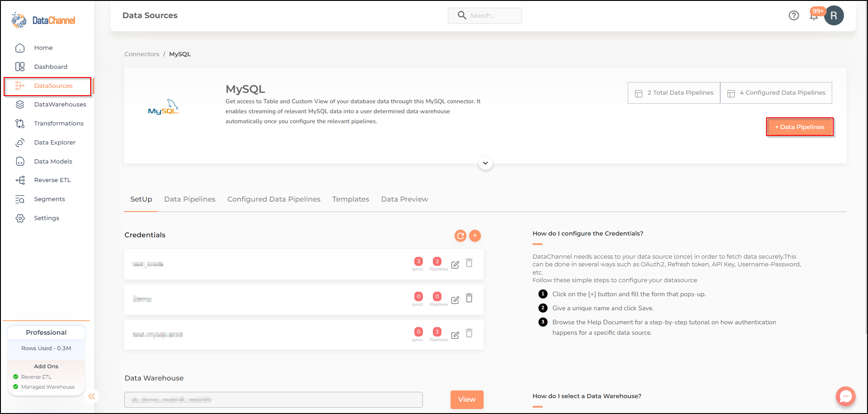
Task: Open Data Models in sidebar
Action: click(53, 161)
